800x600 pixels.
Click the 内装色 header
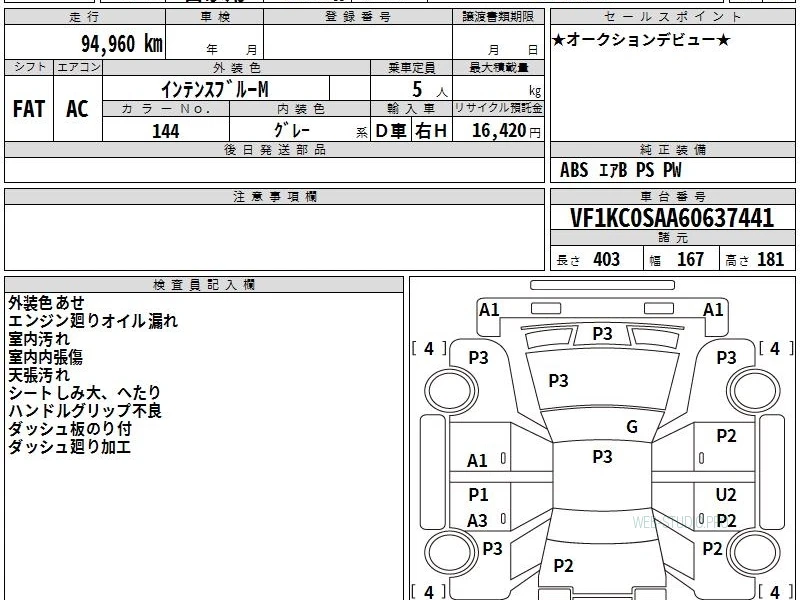(x=300, y=109)
